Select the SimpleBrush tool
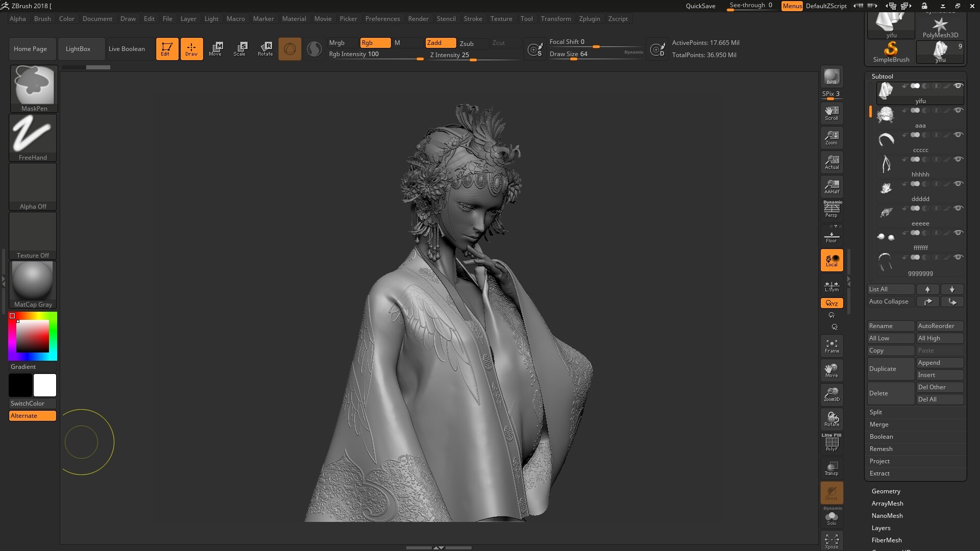 point(891,52)
